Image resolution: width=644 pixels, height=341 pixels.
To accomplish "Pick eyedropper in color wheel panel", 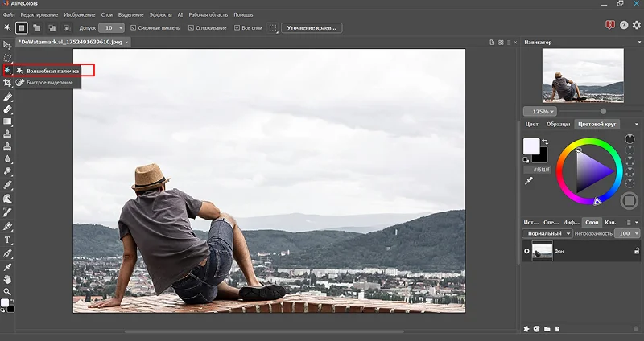I will coord(529,181).
